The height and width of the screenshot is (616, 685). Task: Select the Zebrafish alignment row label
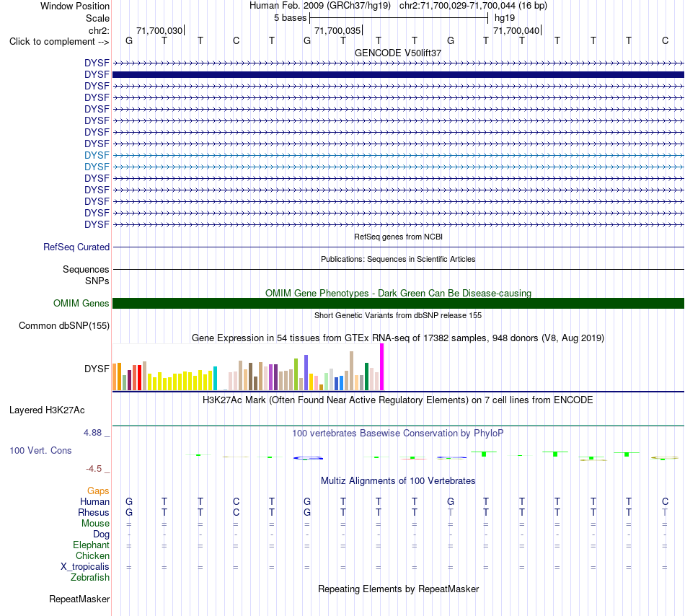[x=90, y=578]
